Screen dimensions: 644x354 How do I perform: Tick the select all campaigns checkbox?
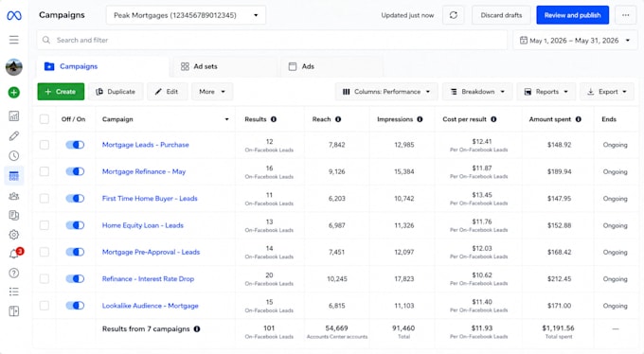pos(45,119)
